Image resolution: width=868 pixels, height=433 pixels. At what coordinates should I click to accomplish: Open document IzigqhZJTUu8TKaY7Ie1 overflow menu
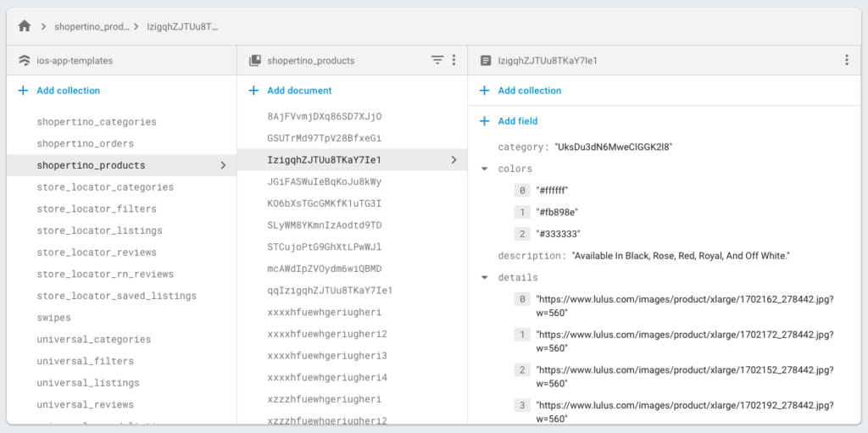pos(846,60)
